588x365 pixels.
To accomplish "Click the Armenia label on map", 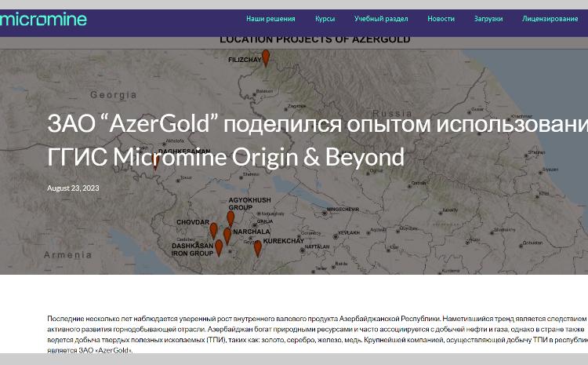I will point(68,255).
